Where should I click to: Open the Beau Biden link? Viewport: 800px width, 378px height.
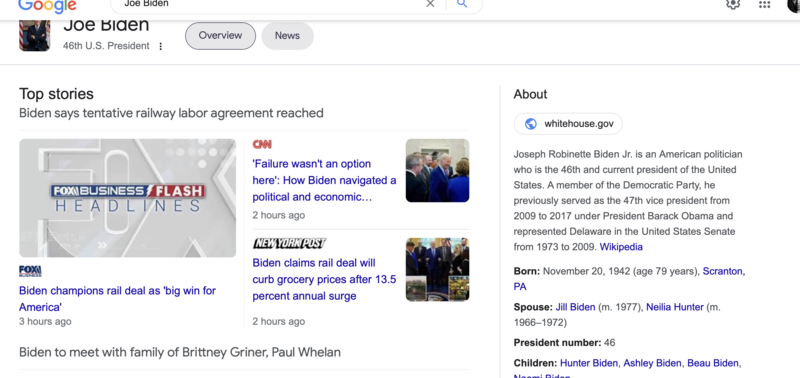713,363
